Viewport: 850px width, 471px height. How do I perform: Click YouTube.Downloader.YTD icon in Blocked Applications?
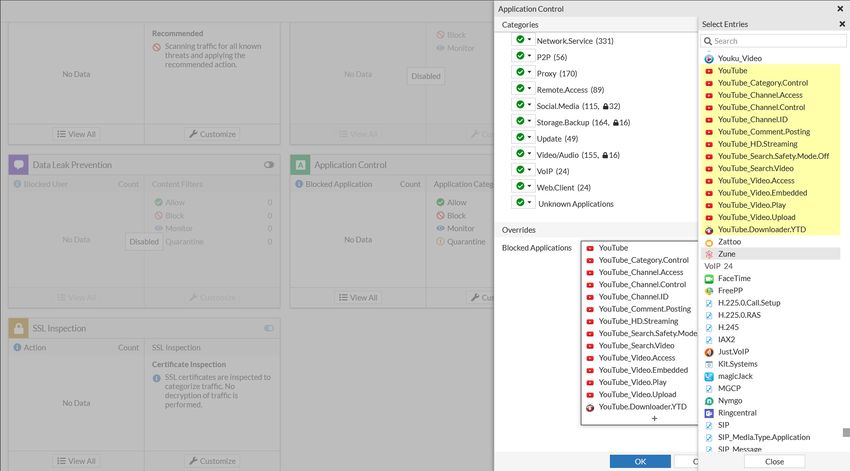point(590,408)
